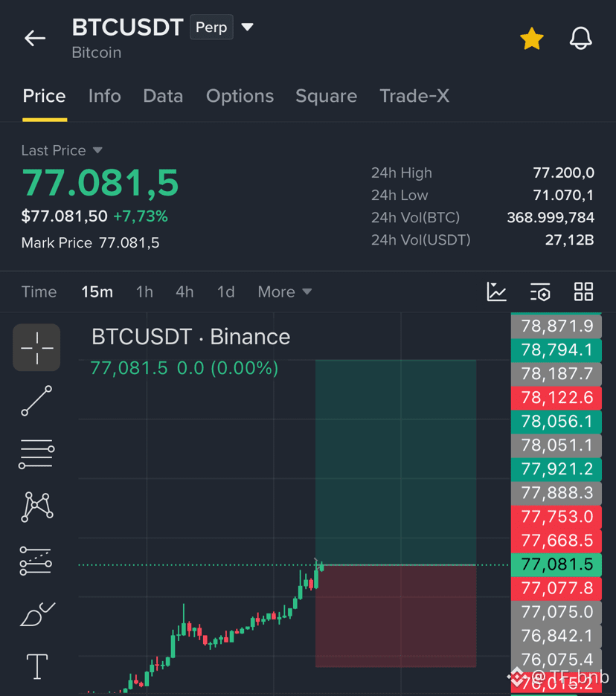Select the XABCD pattern tool

(x=37, y=507)
